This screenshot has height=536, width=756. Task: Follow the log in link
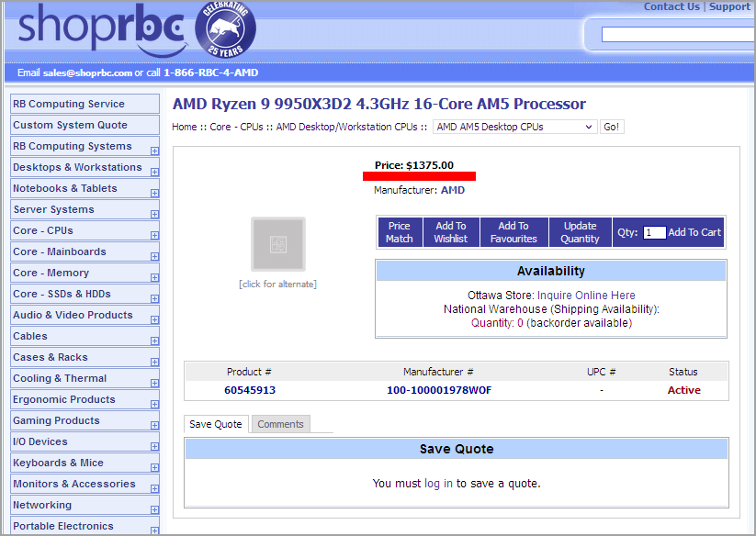(x=438, y=484)
